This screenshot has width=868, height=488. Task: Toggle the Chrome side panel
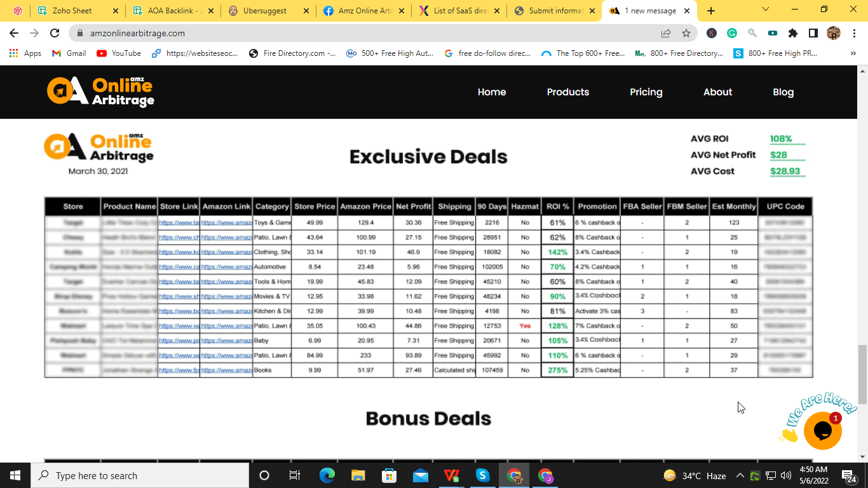coord(813,33)
